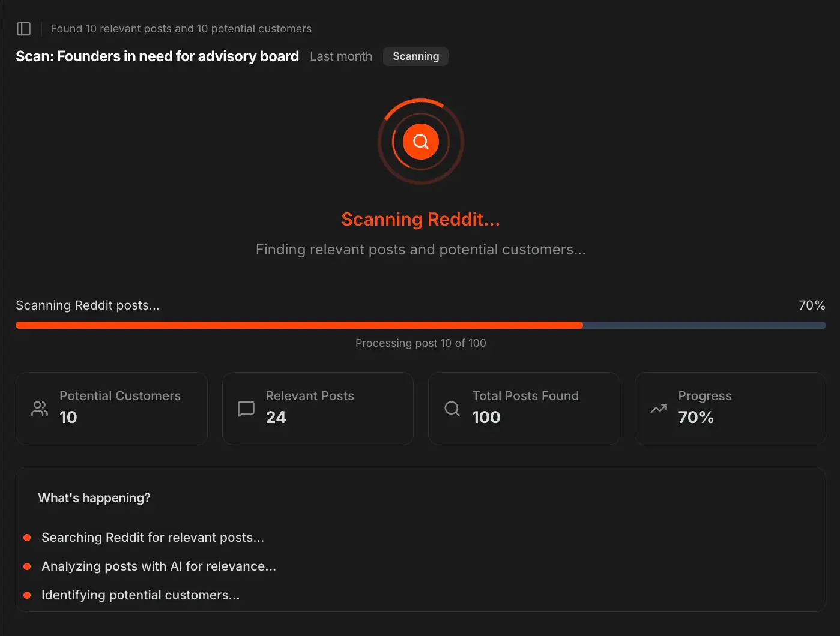Click the bullet beside Identifying potential customers
The image size is (840, 636).
click(26, 595)
